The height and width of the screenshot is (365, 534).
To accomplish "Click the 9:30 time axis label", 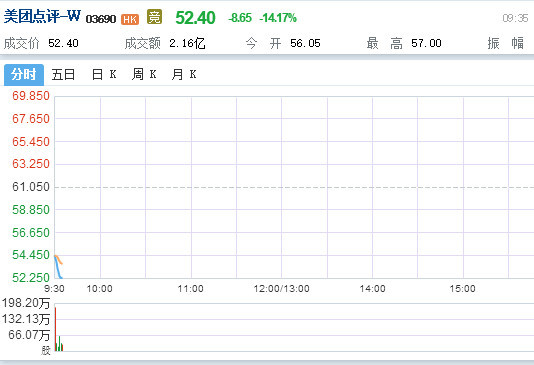I will pos(54,289).
